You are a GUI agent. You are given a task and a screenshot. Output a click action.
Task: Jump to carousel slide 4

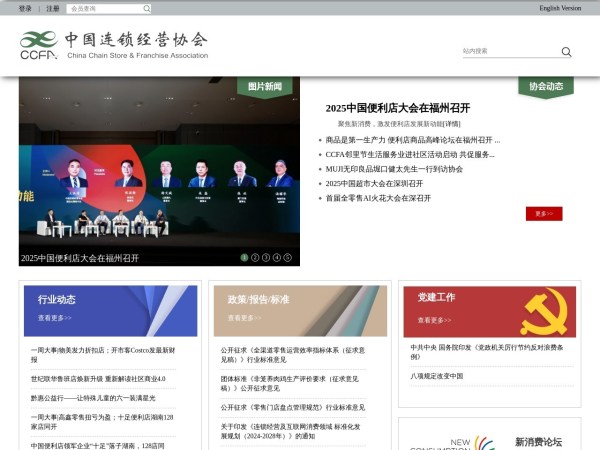pos(277,258)
